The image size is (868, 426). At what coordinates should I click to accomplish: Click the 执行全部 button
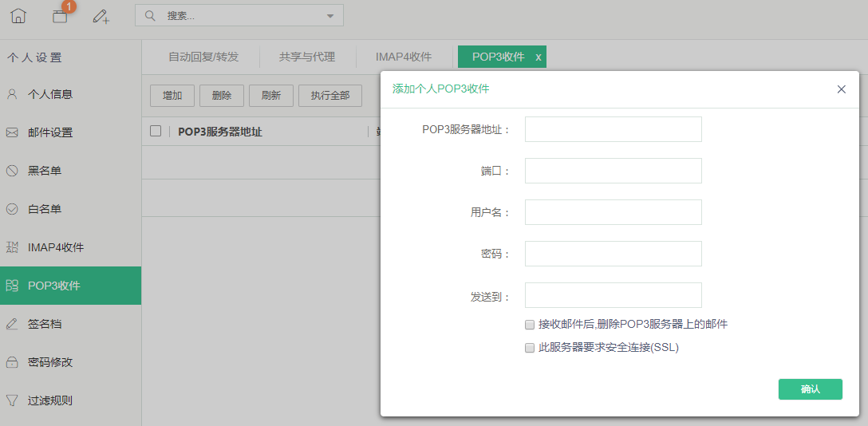tap(330, 96)
